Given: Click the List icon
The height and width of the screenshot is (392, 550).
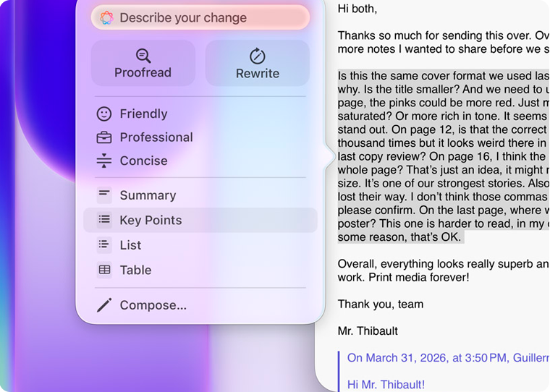Looking at the screenshot, I should pyautogui.click(x=104, y=244).
